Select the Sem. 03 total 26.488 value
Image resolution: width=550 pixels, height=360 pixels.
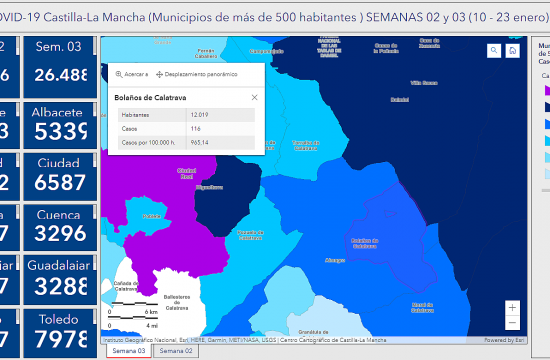coord(60,75)
